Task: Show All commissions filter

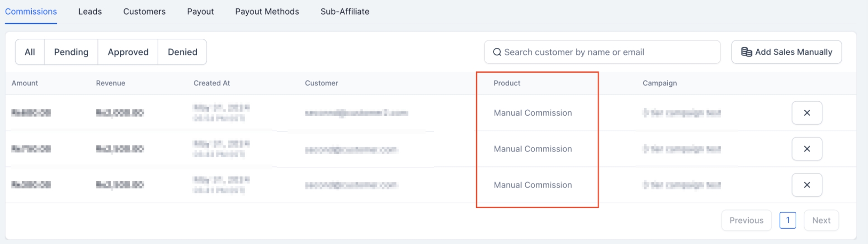Action: [30, 52]
